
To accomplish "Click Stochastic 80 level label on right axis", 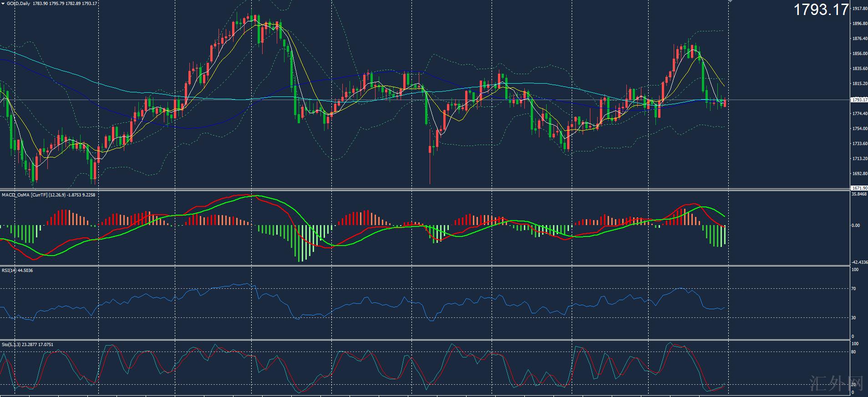I will point(854,352).
